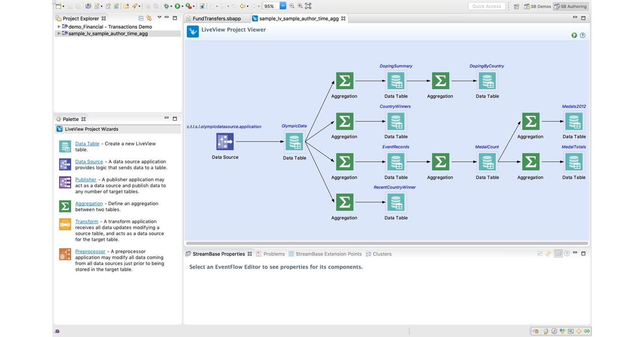This screenshot has height=337, width=644.
Task: Select the CountryWinners data table node
Action: (396, 122)
